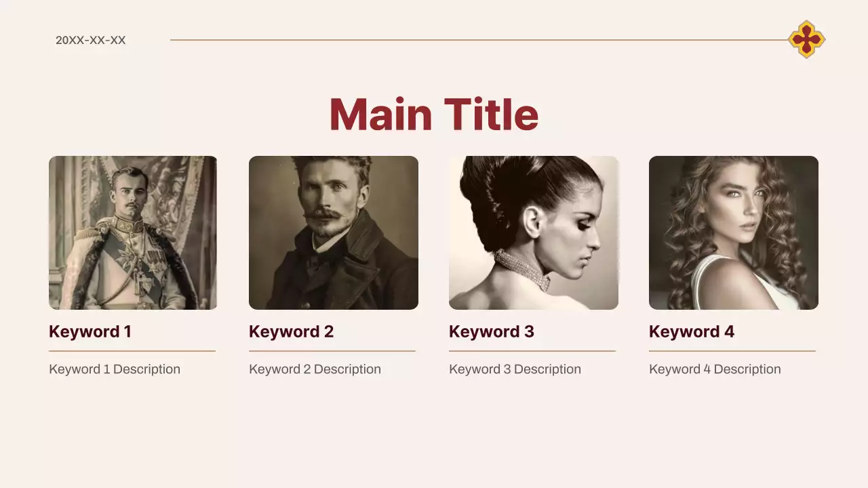The height and width of the screenshot is (488, 868).
Task: Select the divider line under Keyword 3
Action: pyautogui.click(x=532, y=351)
